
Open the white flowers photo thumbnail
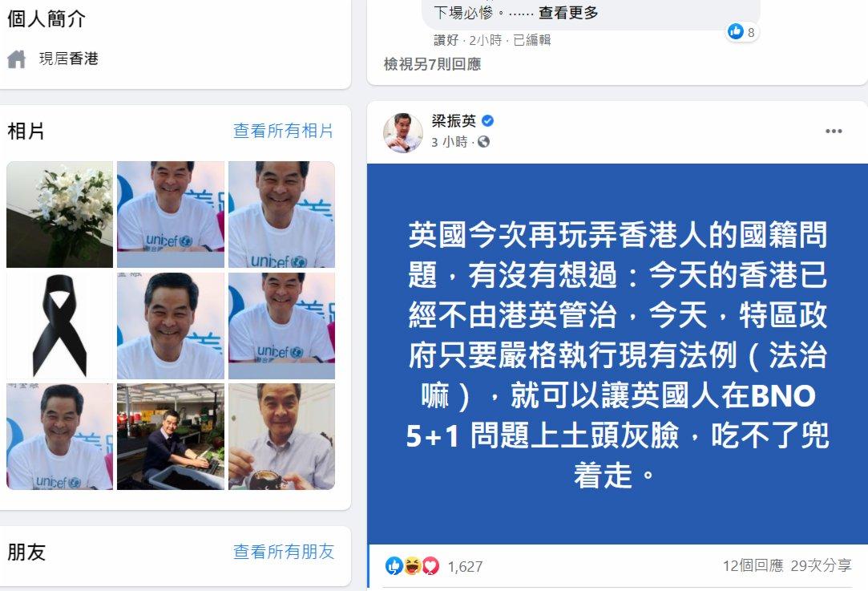tap(60, 214)
